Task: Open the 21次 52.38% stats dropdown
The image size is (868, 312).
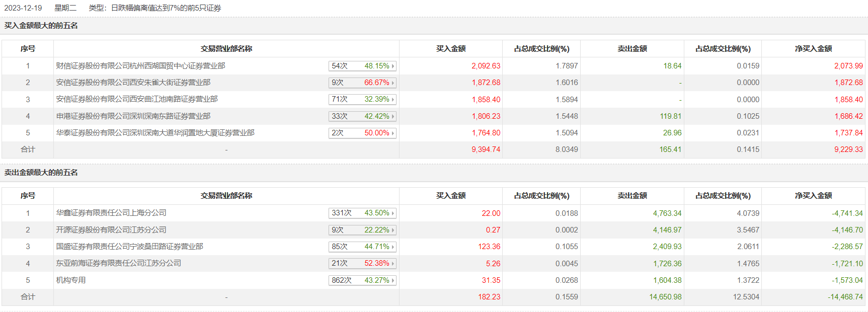Action: click(393, 263)
